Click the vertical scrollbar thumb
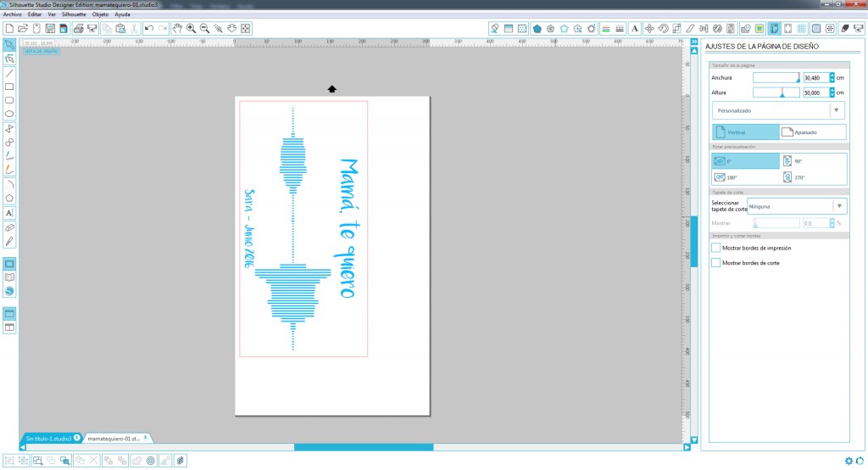 point(694,242)
